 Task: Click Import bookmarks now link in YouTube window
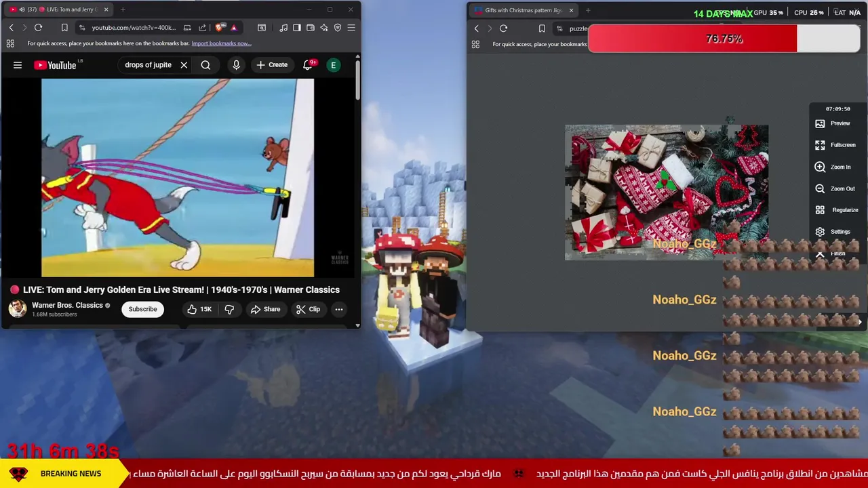click(x=221, y=43)
